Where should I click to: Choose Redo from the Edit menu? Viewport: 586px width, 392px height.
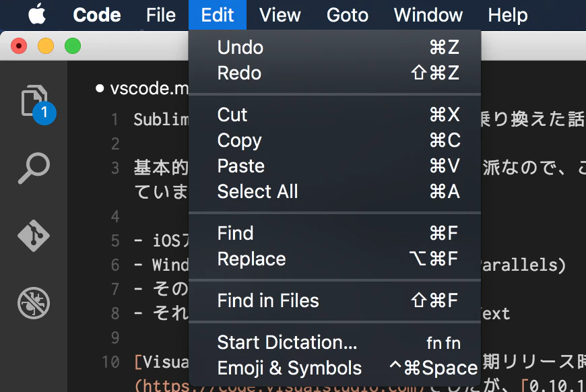point(335,73)
